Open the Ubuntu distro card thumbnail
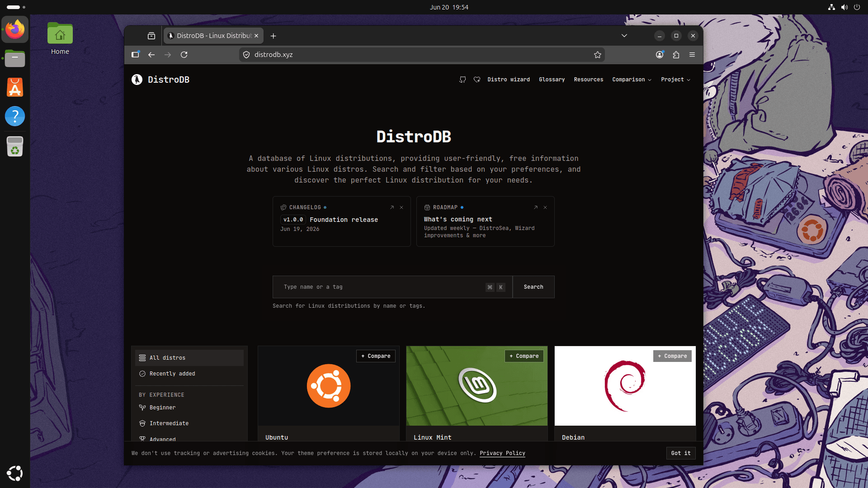Image resolution: width=868 pixels, height=488 pixels. [329, 386]
